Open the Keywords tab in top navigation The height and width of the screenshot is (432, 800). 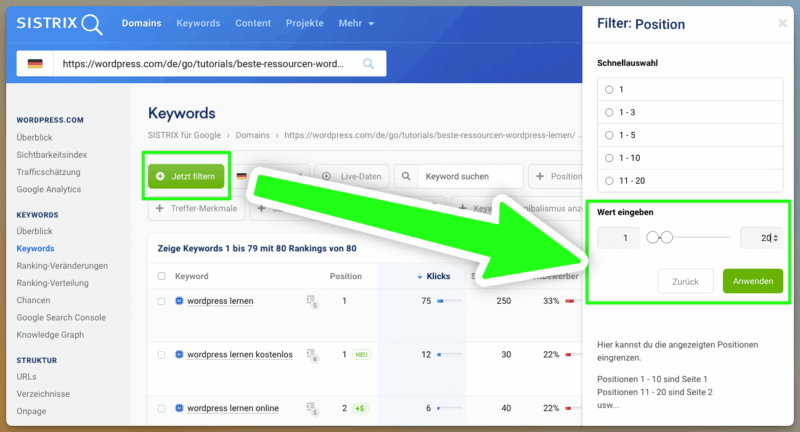point(198,23)
